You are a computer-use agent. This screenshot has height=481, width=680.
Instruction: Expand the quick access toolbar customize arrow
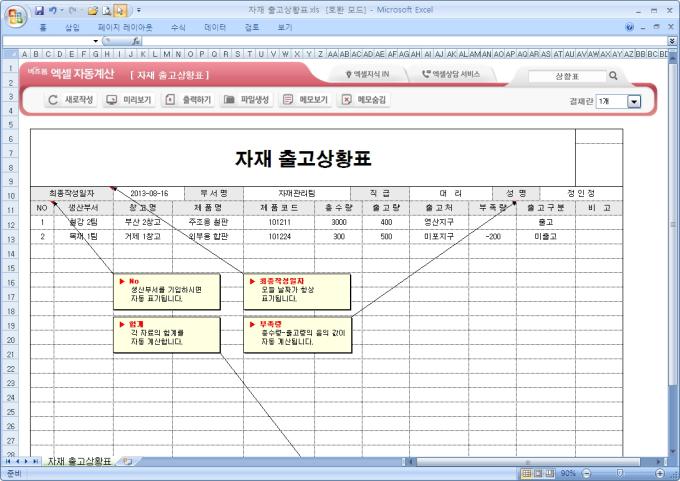[x=139, y=10]
